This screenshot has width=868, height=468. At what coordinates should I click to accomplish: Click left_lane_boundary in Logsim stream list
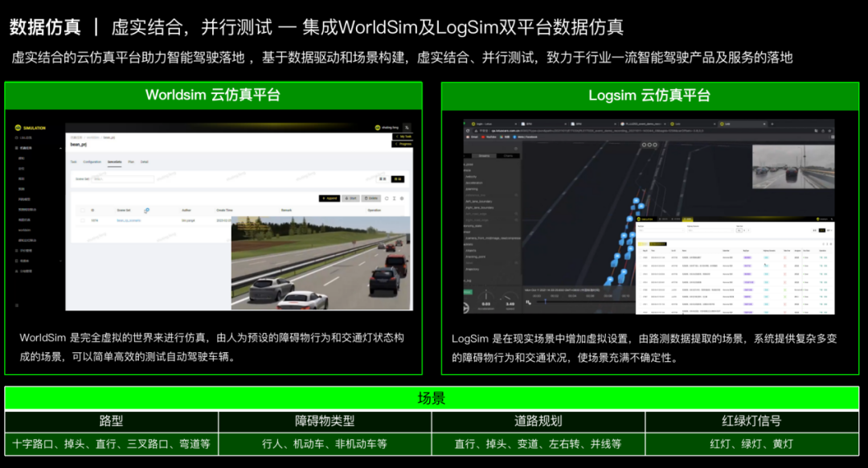[x=479, y=202]
